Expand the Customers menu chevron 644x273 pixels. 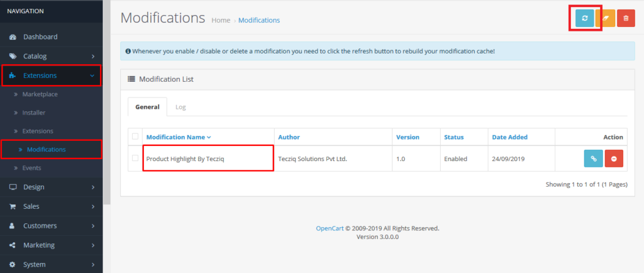pyautogui.click(x=93, y=226)
